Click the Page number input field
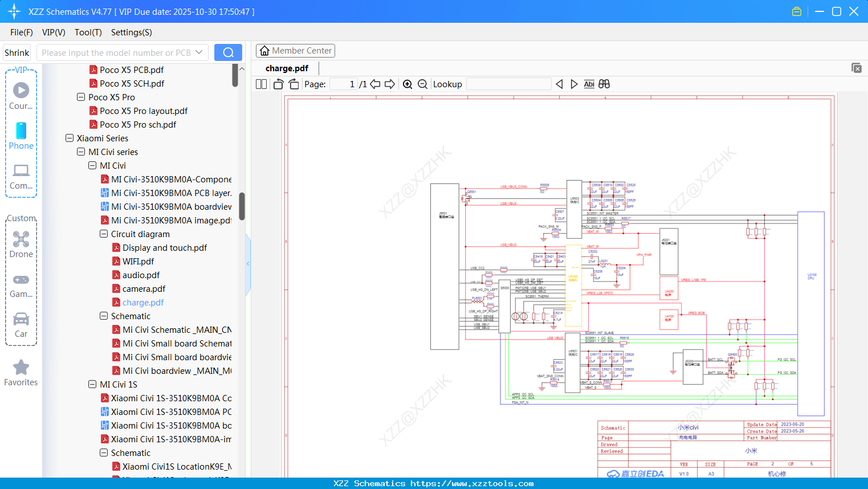The height and width of the screenshot is (489, 868). 343,84
